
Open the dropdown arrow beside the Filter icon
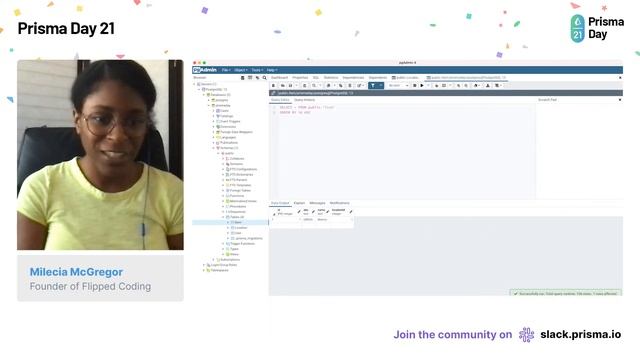click(381, 85)
